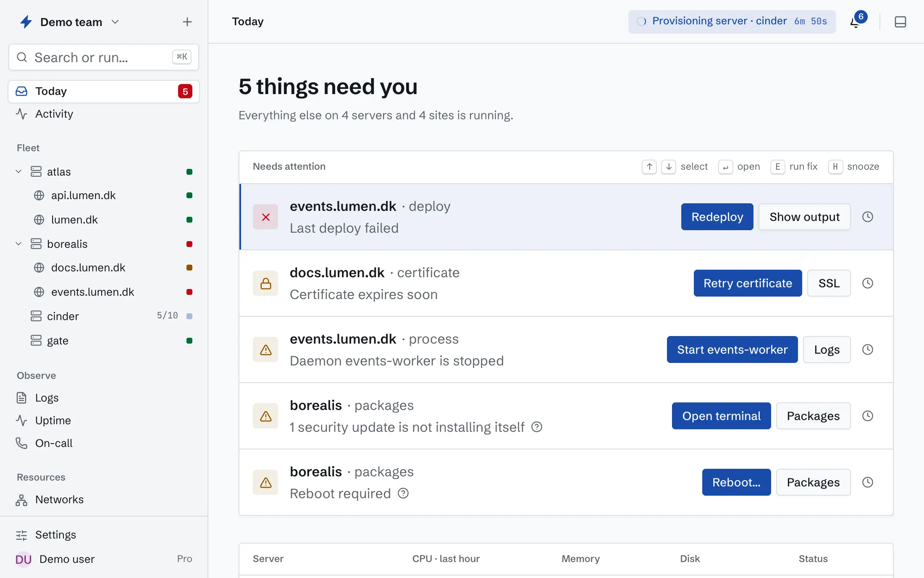Snooze the docs.lumen.dk certificate item
924x578 pixels.
point(868,283)
